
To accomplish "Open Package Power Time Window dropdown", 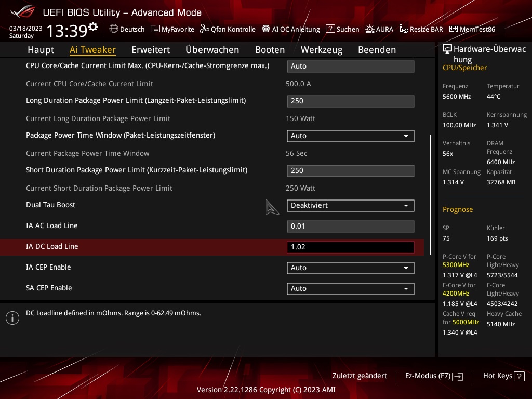I will point(351,136).
